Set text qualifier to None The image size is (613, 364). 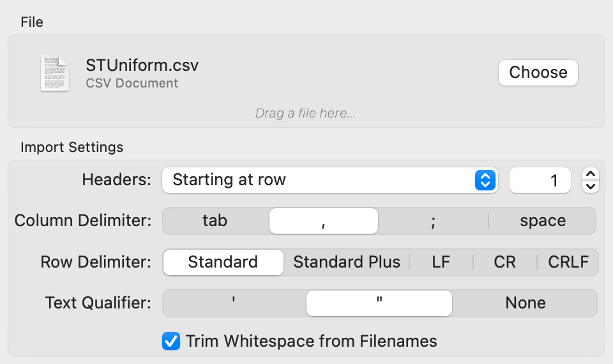pyautogui.click(x=525, y=303)
